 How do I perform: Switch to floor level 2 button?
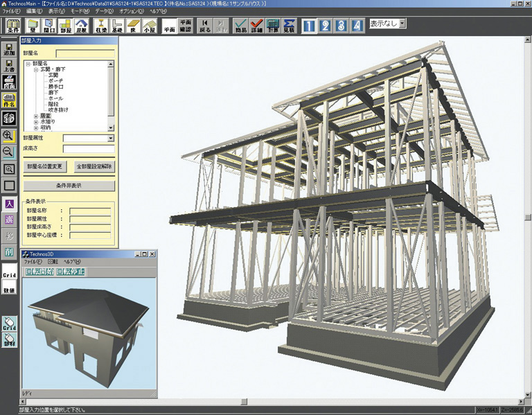(x=325, y=26)
